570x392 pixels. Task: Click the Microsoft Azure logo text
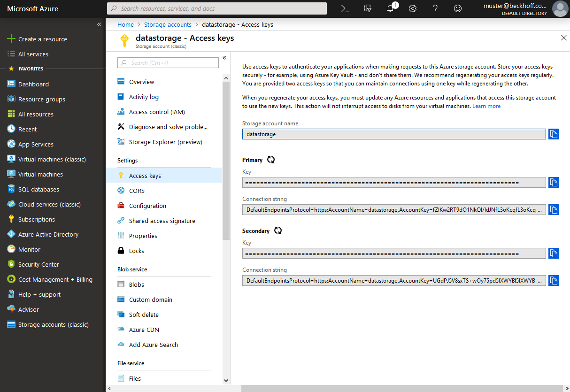point(33,8)
